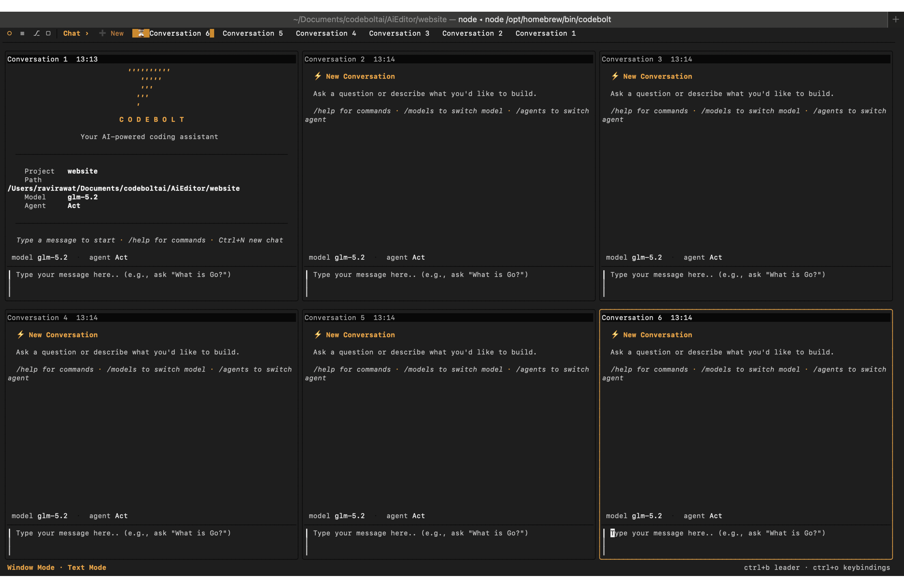Screen dimensions: 904x588
Task: Click 'Your AI-powered coding assistant' tagline
Action: coord(149,137)
